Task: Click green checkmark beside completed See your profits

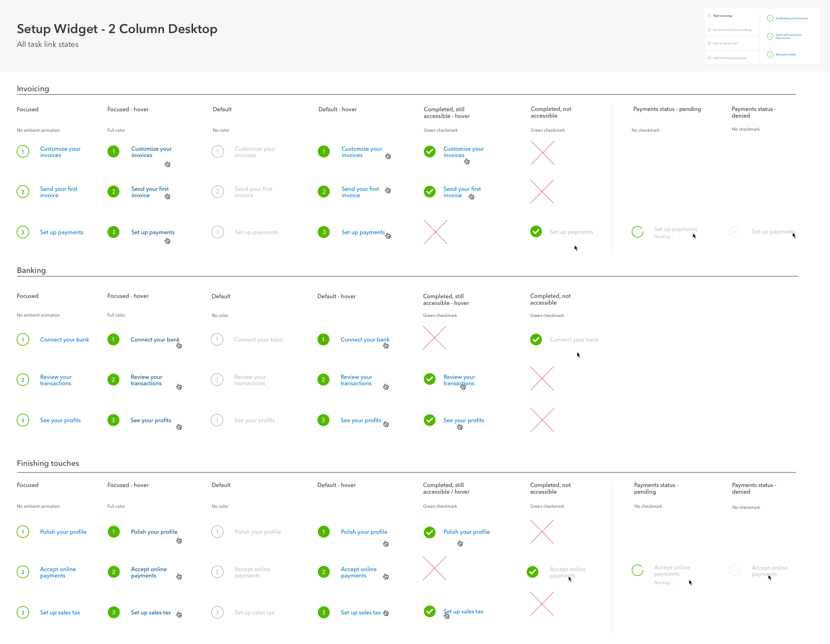Action: tap(429, 420)
